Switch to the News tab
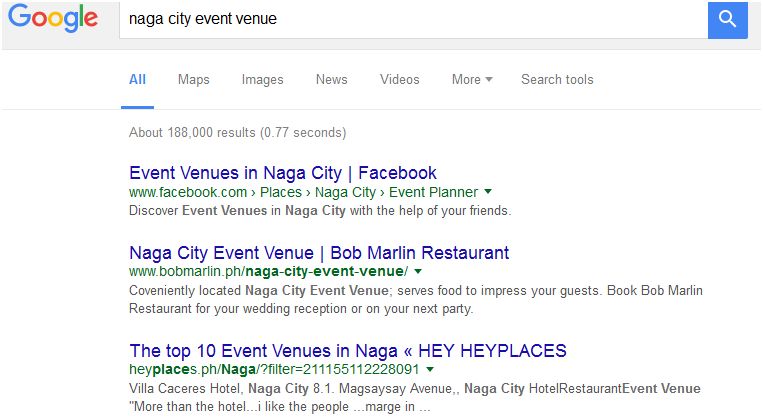Screen dimensions: 763x418 tap(331, 79)
